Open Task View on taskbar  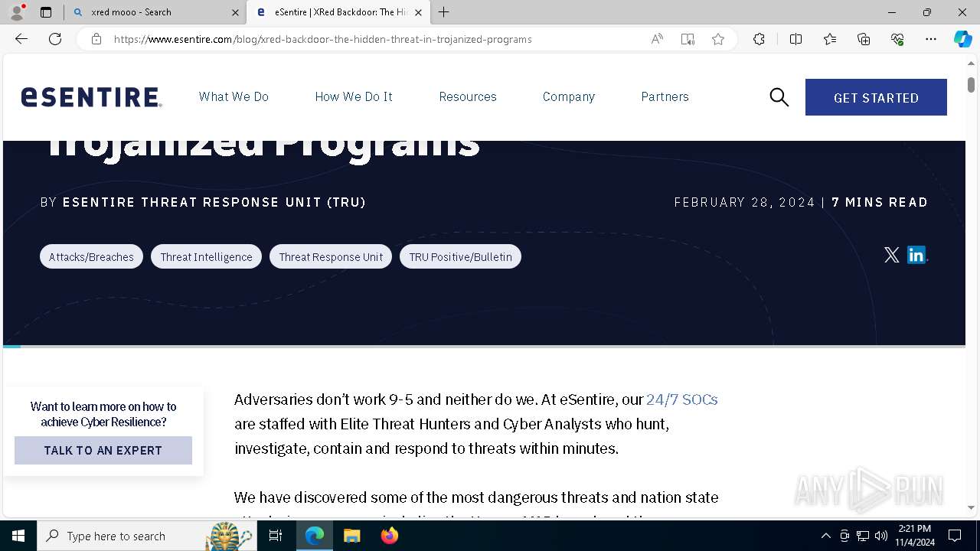(276, 536)
